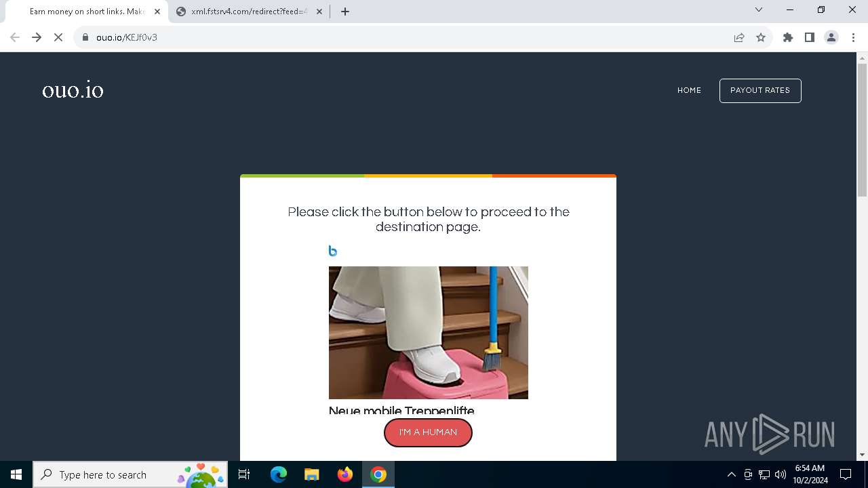
Task: Expand the tab search chevron
Action: pyautogui.click(x=759, y=9)
